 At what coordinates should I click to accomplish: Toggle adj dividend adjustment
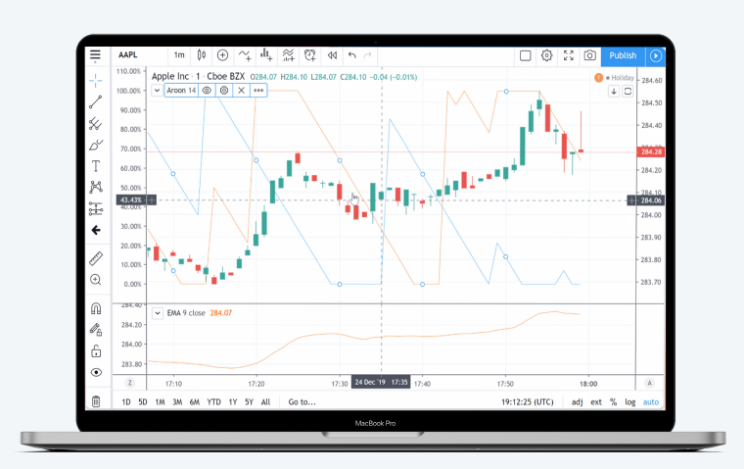click(x=577, y=402)
